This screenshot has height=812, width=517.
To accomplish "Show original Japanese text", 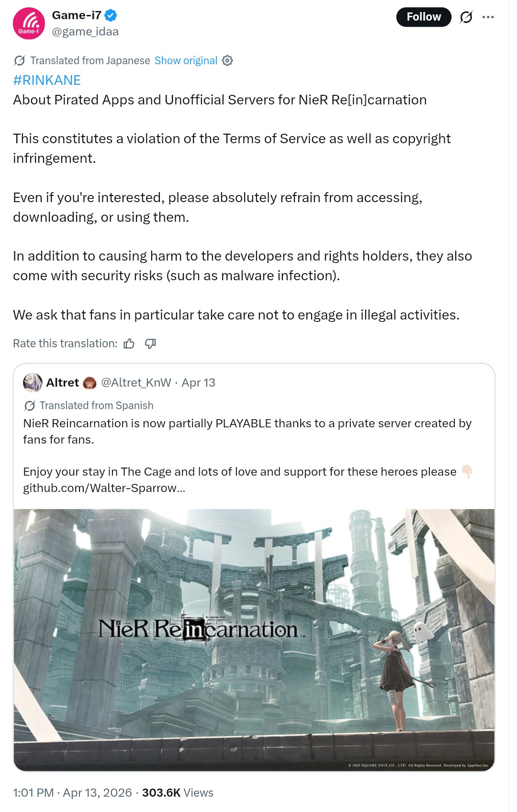I will click(x=186, y=60).
